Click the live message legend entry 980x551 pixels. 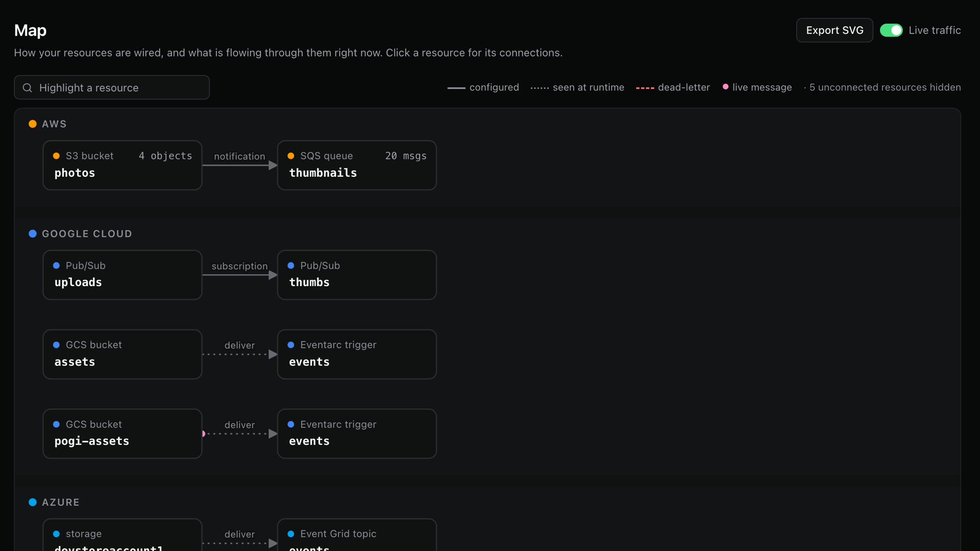(758, 88)
